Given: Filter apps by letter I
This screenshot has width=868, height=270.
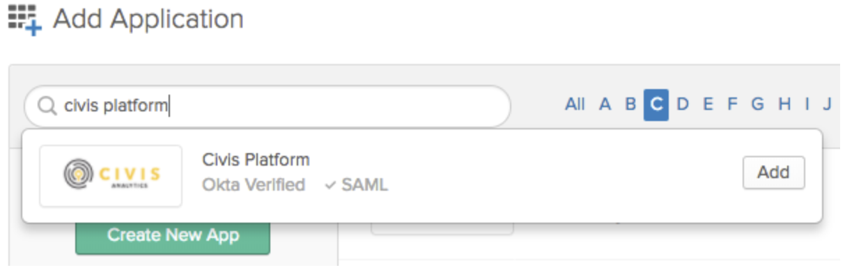Looking at the screenshot, I should (x=807, y=104).
